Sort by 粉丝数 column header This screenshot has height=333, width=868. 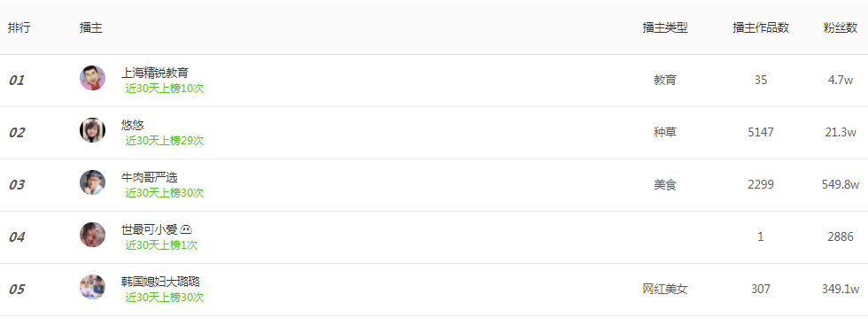(841, 28)
